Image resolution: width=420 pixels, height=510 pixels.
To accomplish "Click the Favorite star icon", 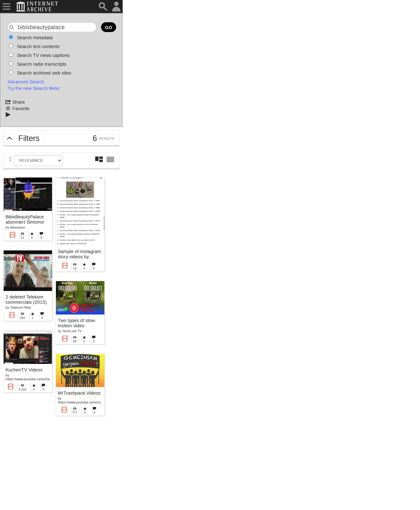I will pos(8,108).
